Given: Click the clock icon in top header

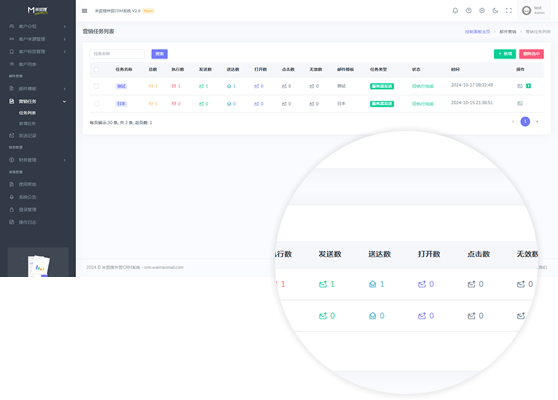Looking at the screenshot, I should tap(469, 11).
